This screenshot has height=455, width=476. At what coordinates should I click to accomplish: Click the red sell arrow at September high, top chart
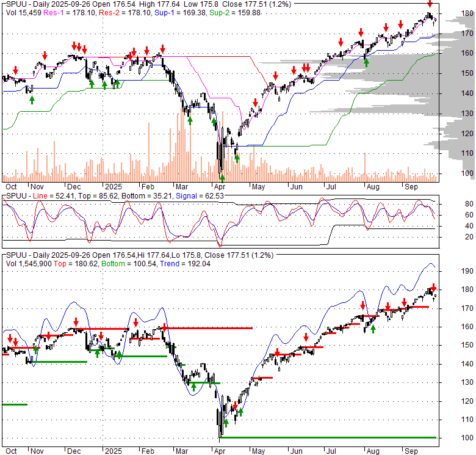coord(430,4)
